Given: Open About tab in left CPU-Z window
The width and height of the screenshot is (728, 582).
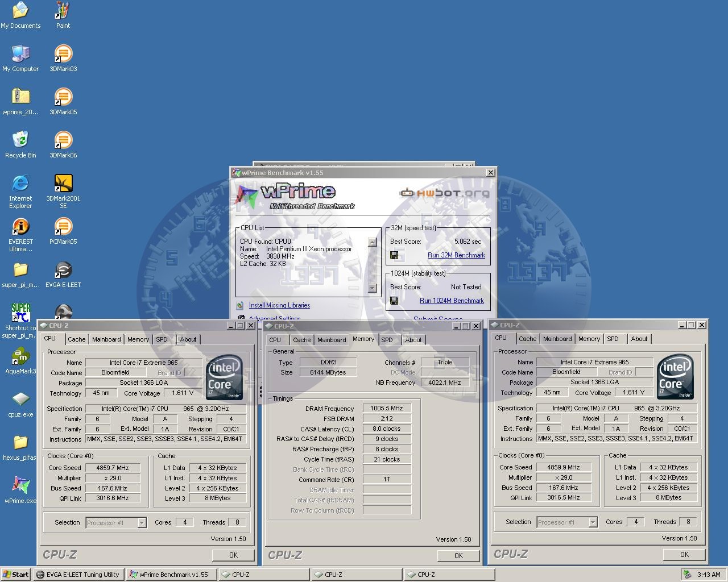Looking at the screenshot, I should [188, 339].
